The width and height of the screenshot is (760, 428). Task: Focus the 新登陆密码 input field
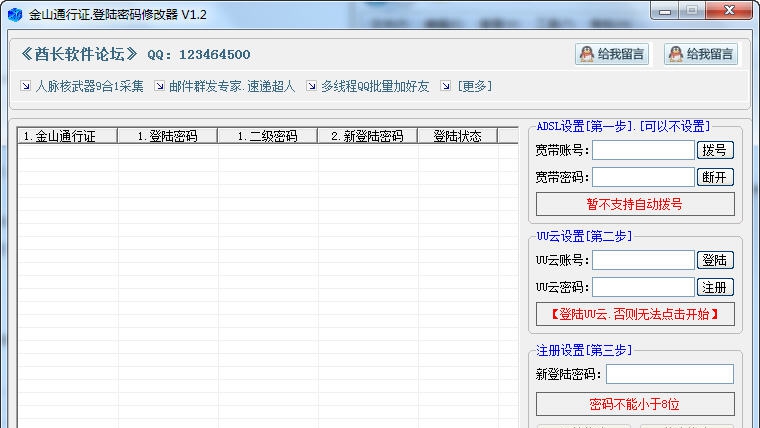pos(669,374)
